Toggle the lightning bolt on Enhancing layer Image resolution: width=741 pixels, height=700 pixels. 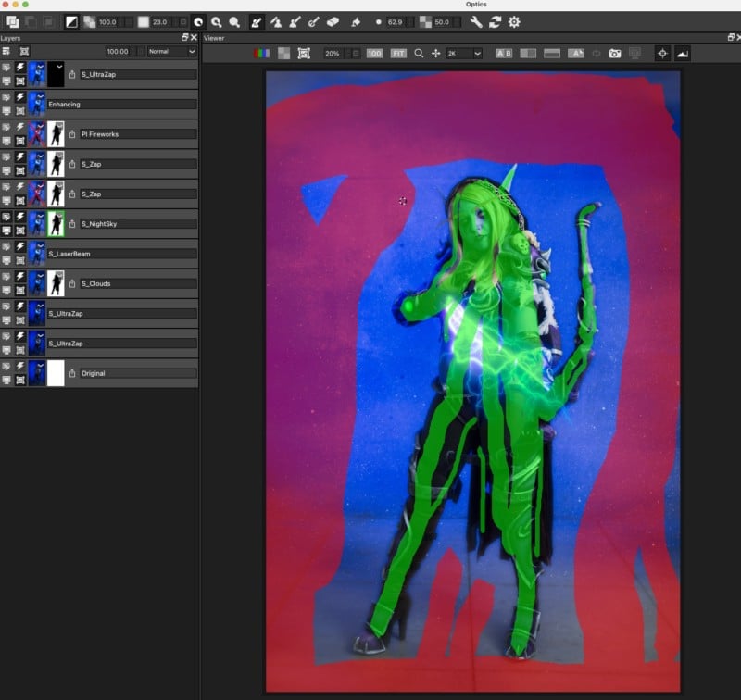tap(20, 97)
